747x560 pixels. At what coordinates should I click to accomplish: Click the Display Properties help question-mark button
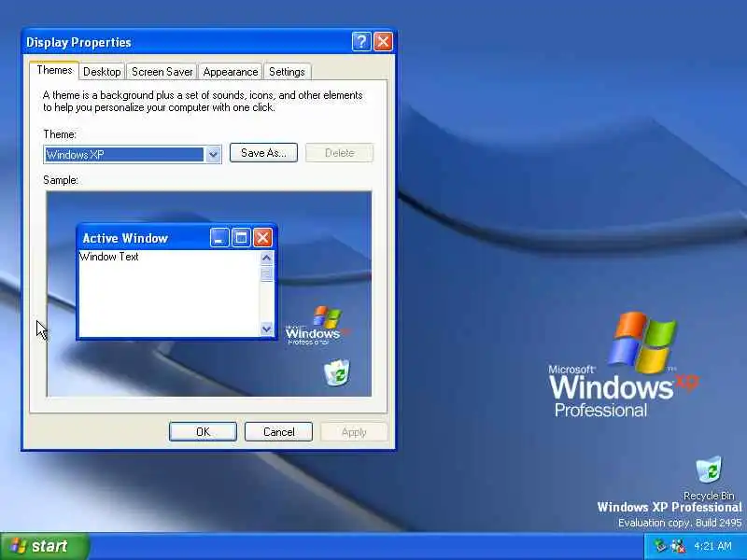pyautogui.click(x=361, y=42)
